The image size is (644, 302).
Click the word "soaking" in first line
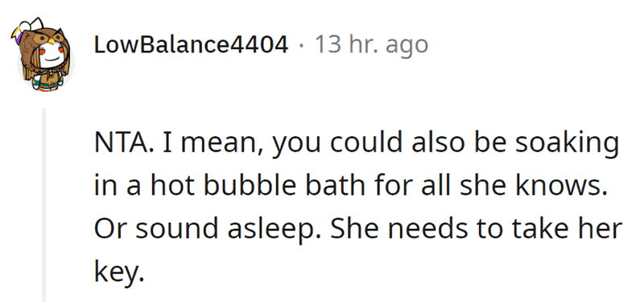tap(572, 145)
